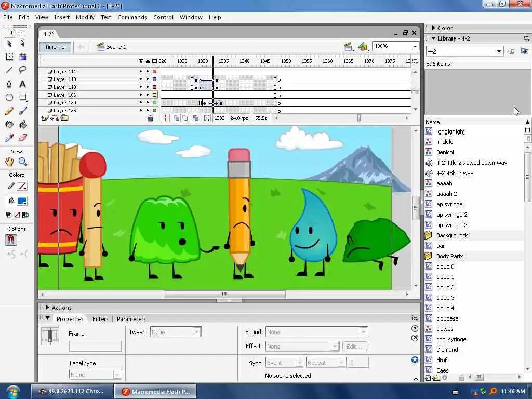Choose the Gradient Transform tool
The width and height of the screenshot is (532, 399).
(22, 57)
